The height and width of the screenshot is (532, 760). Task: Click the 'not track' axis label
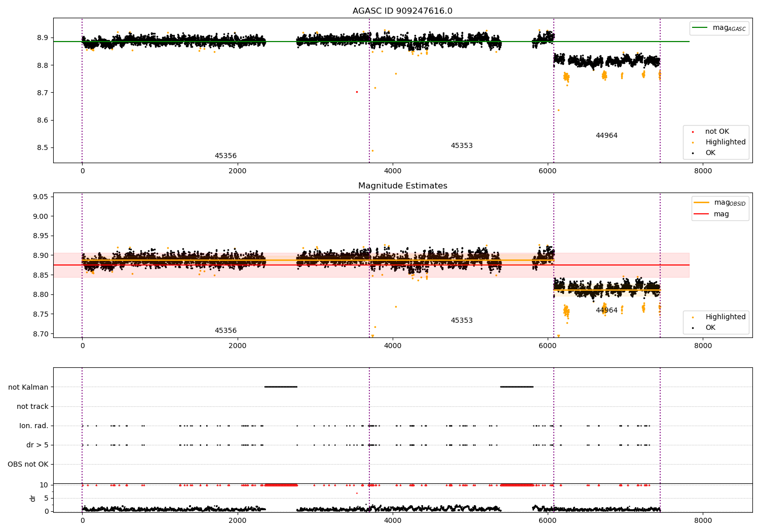pyautogui.click(x=32, y=406)
